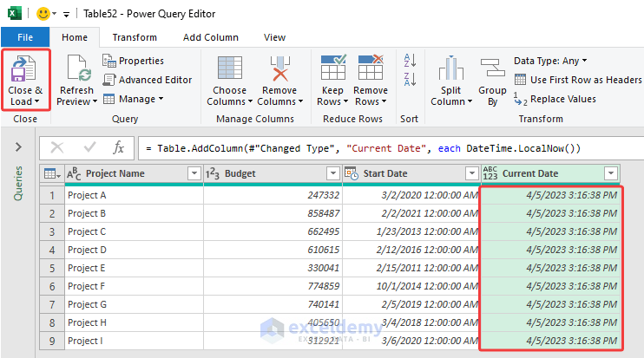This screenshot has width=644, height=358.
Task: Open Project Name column filter dropdown
Action: click(x=194, y=173)
